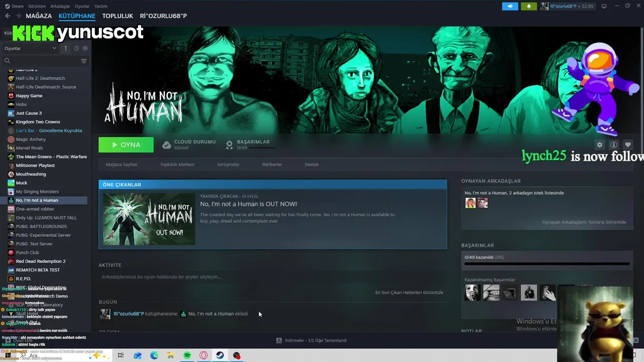644x362 pixels.
Task: Expand the Oyunlar collection dropdown
Action: (30, 48)
